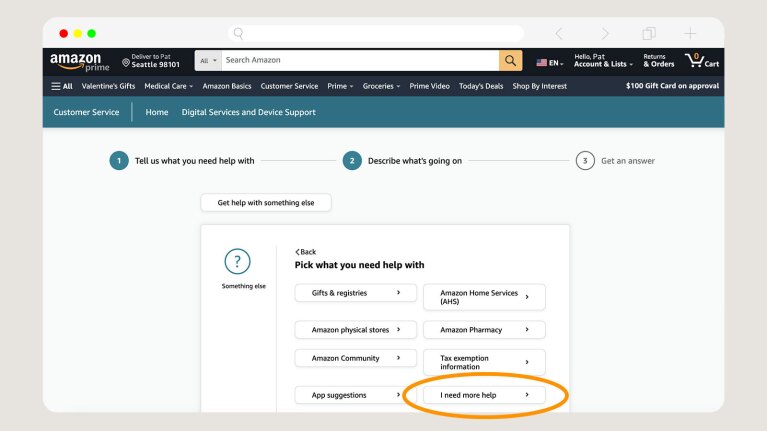Click Describe what's going on step label
The height and width of the screenshot is (431, 767).
pos(415,161)
